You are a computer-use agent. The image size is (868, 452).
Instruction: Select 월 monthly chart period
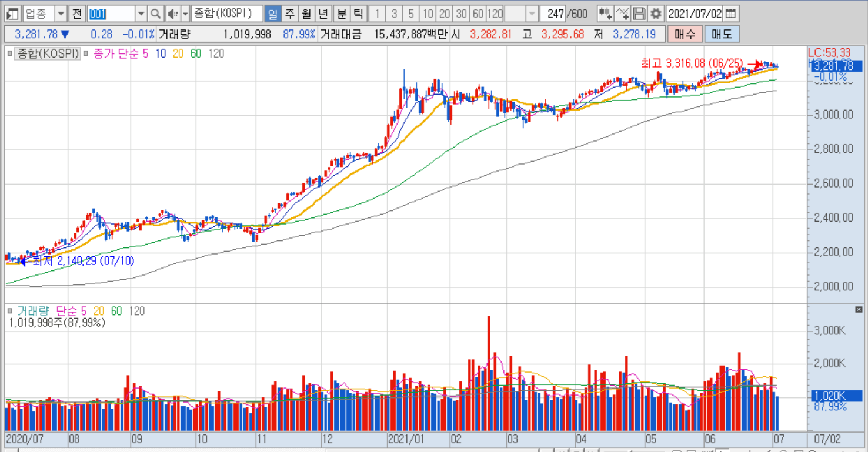pyautogui.click(x=306, y=14)
